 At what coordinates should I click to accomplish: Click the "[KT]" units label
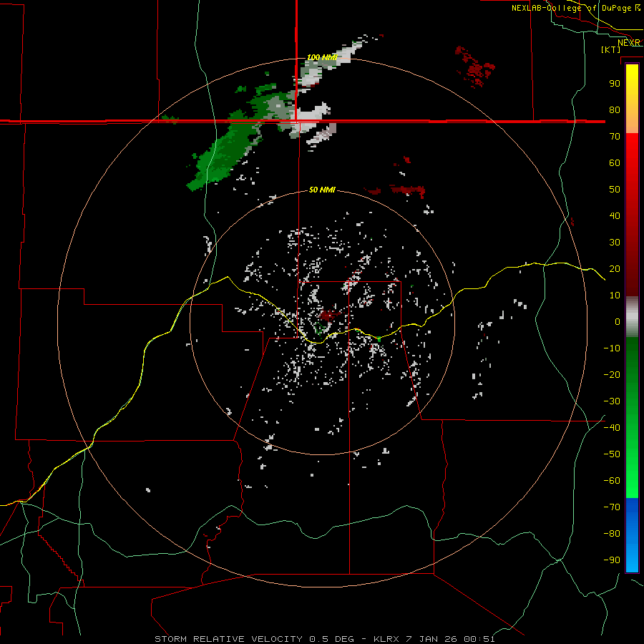point(611,49)
